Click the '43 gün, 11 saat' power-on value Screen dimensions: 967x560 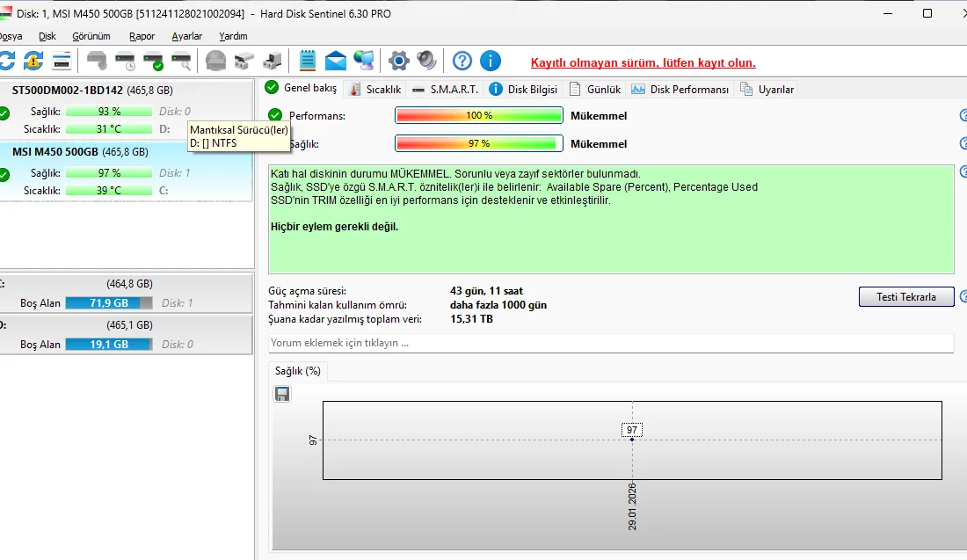coord(487,291)
